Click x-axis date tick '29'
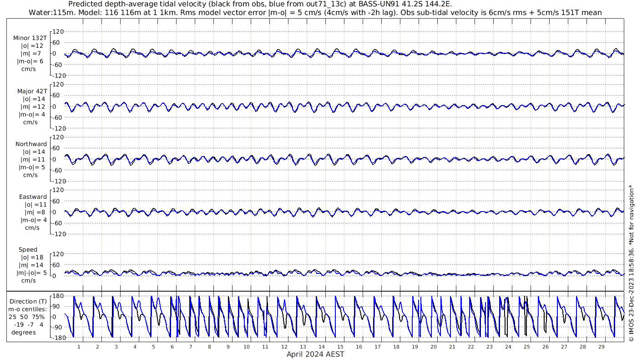The image size is (637, 364). 601,346
